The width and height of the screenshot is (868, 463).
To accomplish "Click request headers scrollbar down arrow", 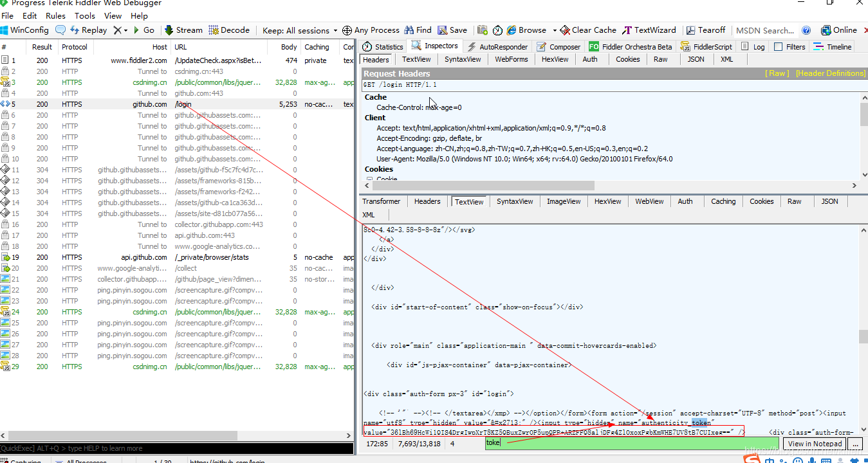I will [x=863, y=174].
